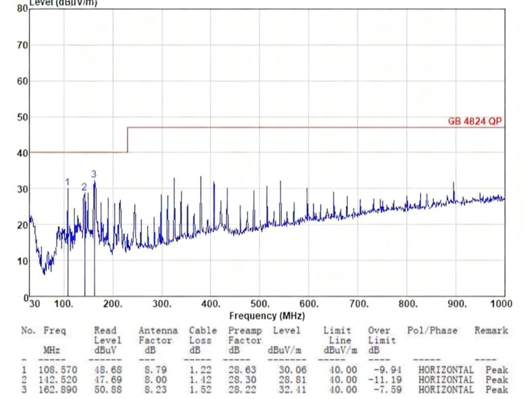Select the 47.69 read level value
Screen dimensions: 532x399
108,380
